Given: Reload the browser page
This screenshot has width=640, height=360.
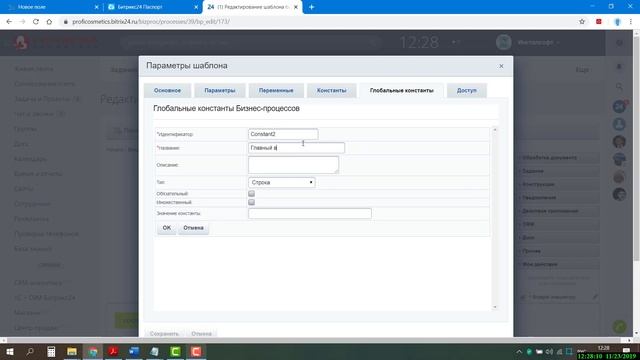Looking at the screenshot, I should [36, 22].
